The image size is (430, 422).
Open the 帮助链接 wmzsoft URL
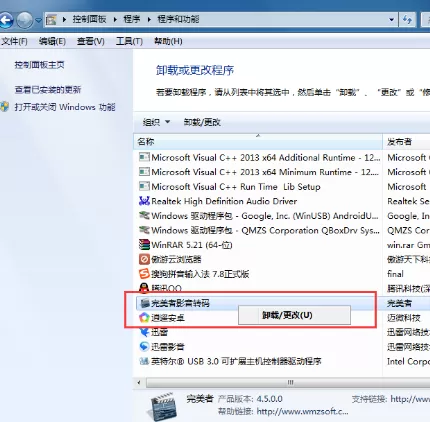pos(302,412)
